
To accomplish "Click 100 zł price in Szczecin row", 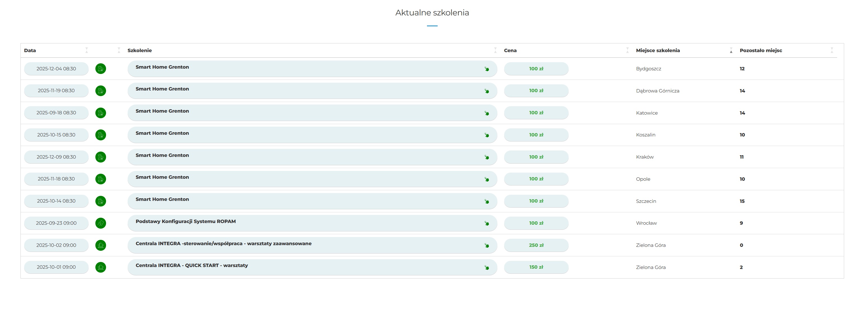I will click(x=536, y=201).
